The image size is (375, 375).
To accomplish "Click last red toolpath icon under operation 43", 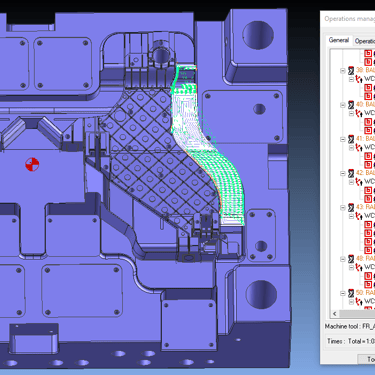I will click(368, 250).
